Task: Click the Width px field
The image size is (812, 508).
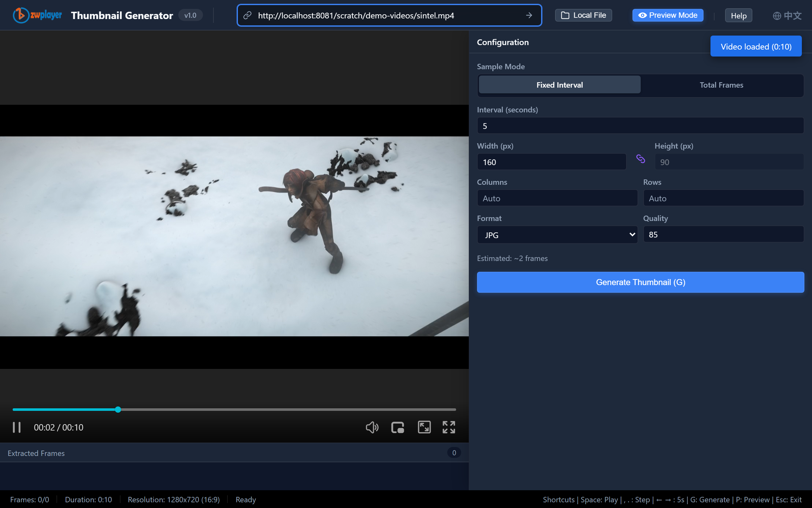Action: click(x=552, y=162)
